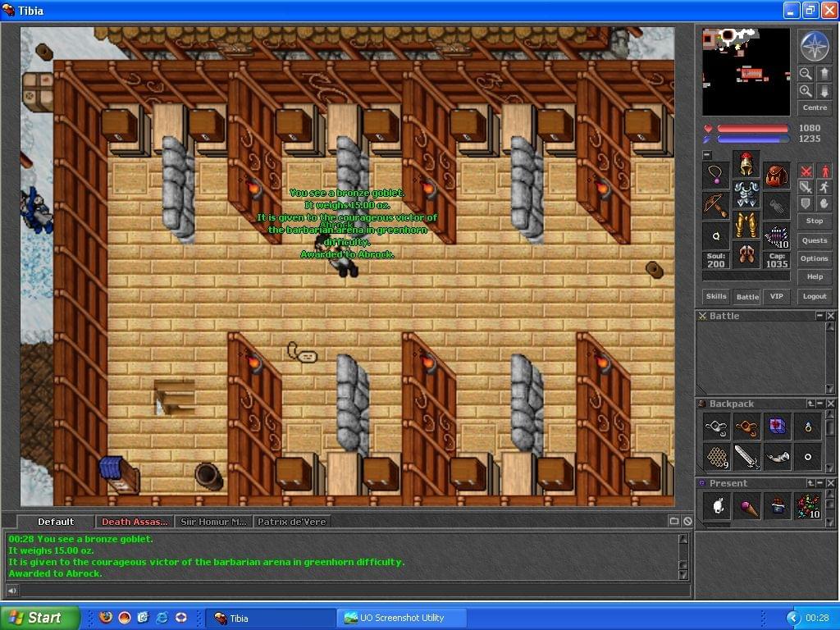Minimize the Backpack panel
Image resolution: width=840 pixels, height=630 pixels.
click(819, 404)
